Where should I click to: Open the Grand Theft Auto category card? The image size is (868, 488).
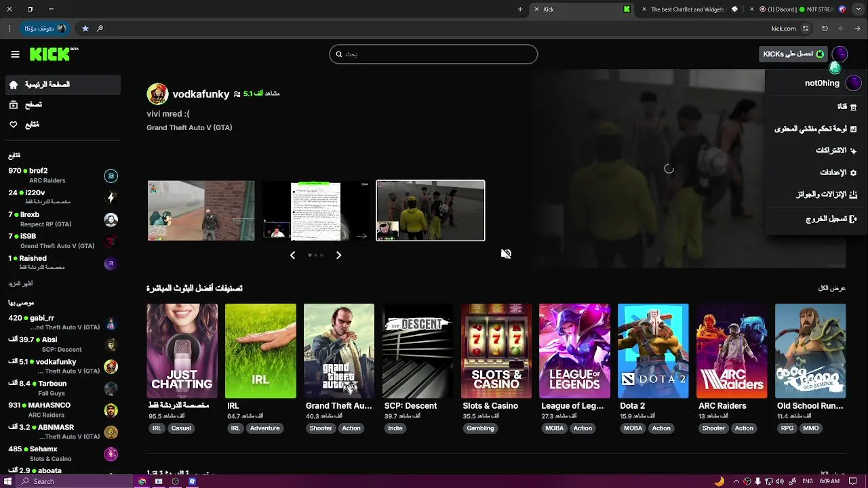[x=339, y=351]
